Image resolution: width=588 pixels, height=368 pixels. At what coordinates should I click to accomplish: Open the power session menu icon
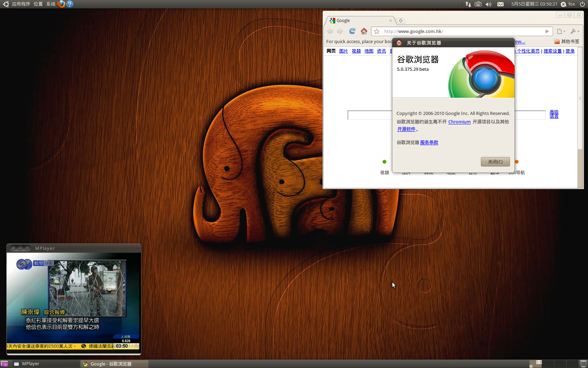tap(582, 4)
